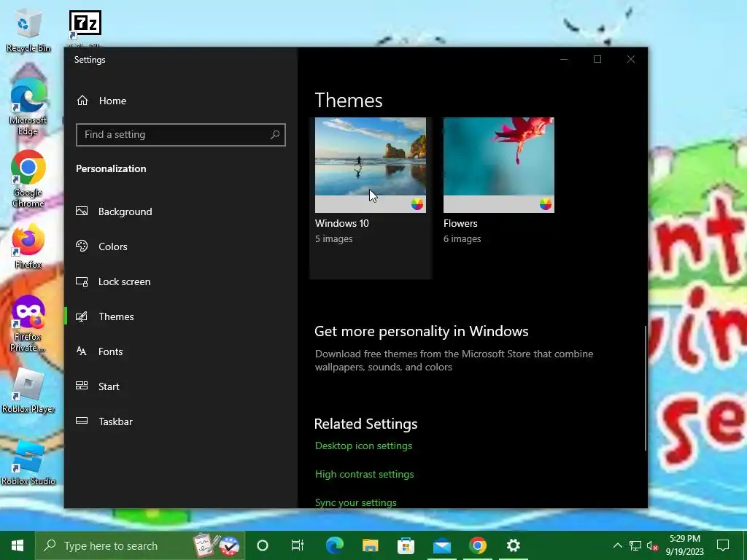Screen dimensions: 747x560
Task: Open the Mail app from the taskbar
Action: (x=441, y=545)
